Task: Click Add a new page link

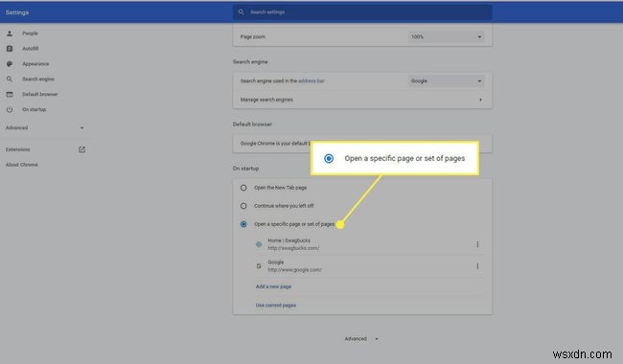Action: [x=273, y=286]
